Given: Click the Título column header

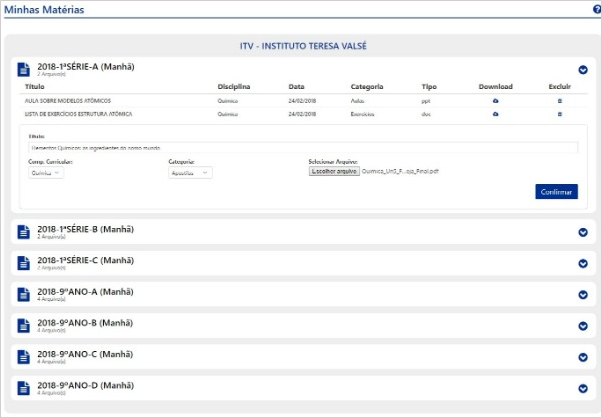Looking at the screenshot, I should point(35,87).
